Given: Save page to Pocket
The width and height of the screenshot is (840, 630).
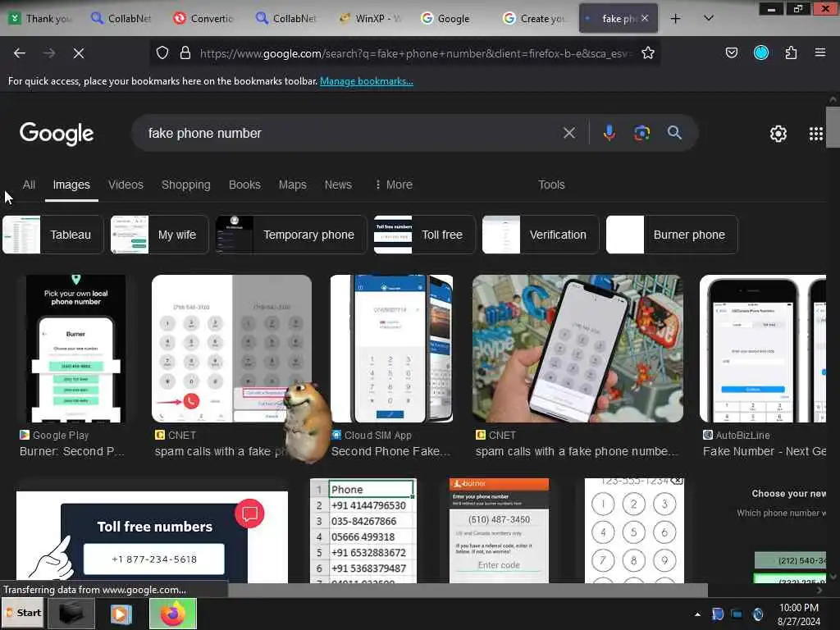Looking at the screenshot, I should (731, 52).
